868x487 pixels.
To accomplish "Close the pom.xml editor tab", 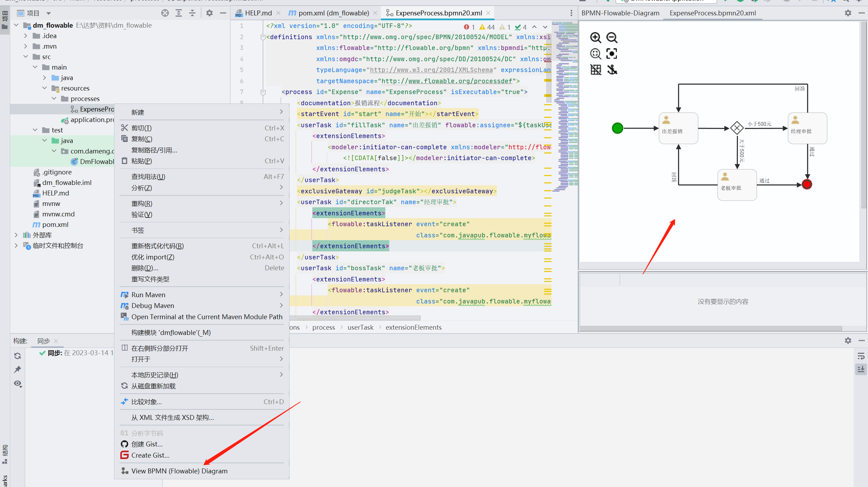I will [375, 13].
